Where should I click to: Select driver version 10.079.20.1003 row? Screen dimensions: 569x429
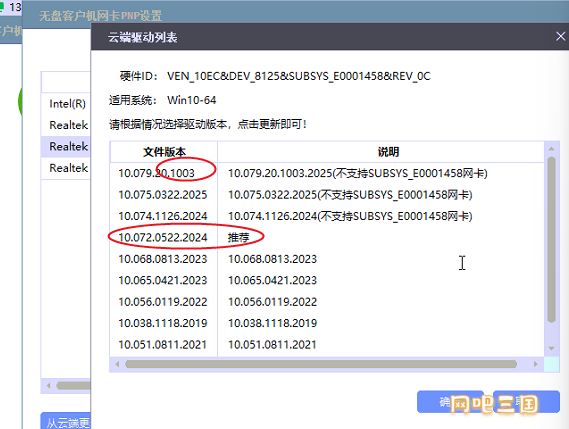tap(327, 173)
